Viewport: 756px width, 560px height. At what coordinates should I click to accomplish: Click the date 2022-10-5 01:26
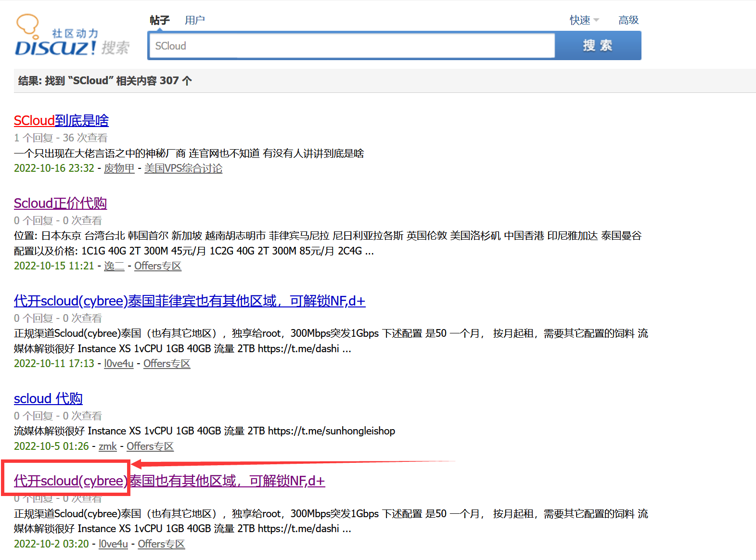coord(51,446)
